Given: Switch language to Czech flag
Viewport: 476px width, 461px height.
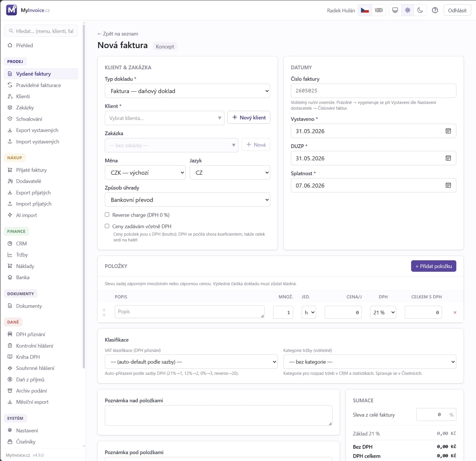Looking at the screenshot, I should 365,10.
